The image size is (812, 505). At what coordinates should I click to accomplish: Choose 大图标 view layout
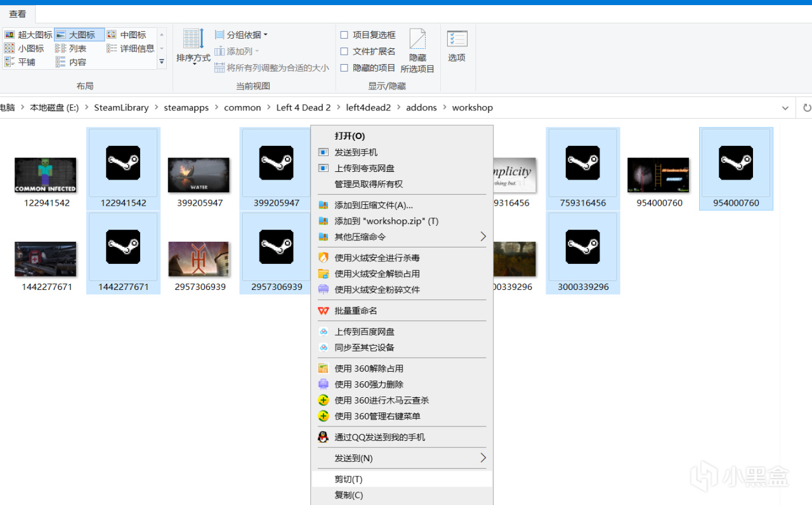coord(79,35)
